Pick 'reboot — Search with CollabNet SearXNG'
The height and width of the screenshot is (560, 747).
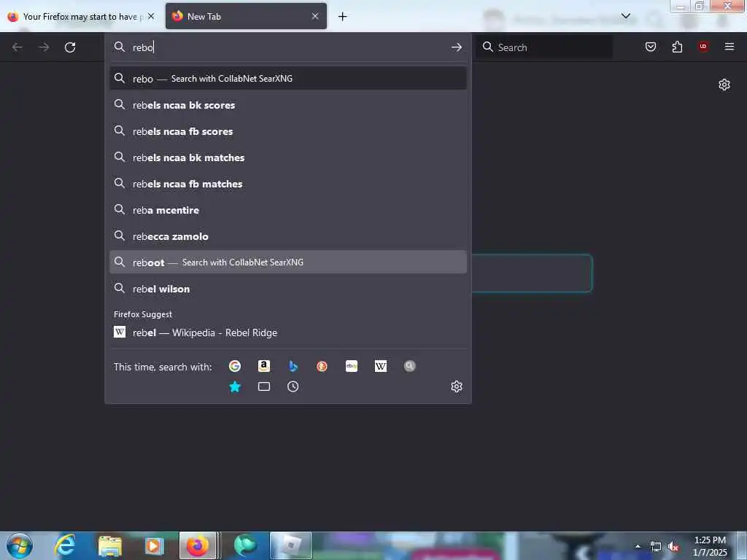tap(287, 262)
